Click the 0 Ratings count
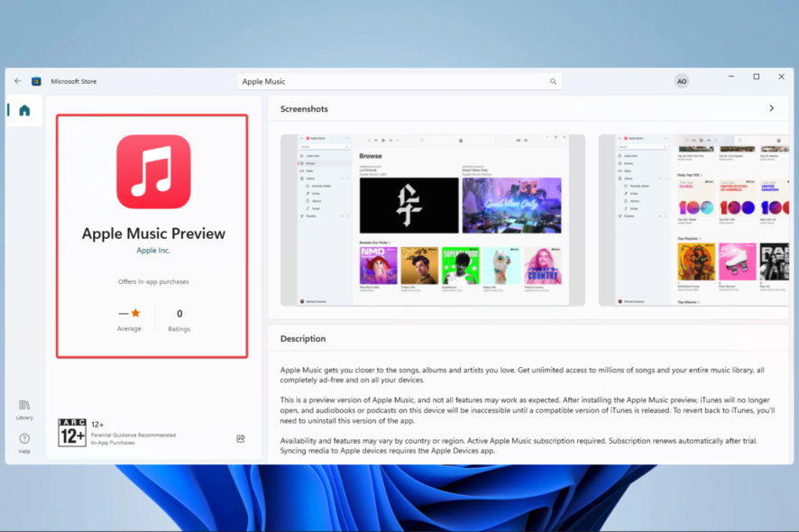 coord(179,320)
